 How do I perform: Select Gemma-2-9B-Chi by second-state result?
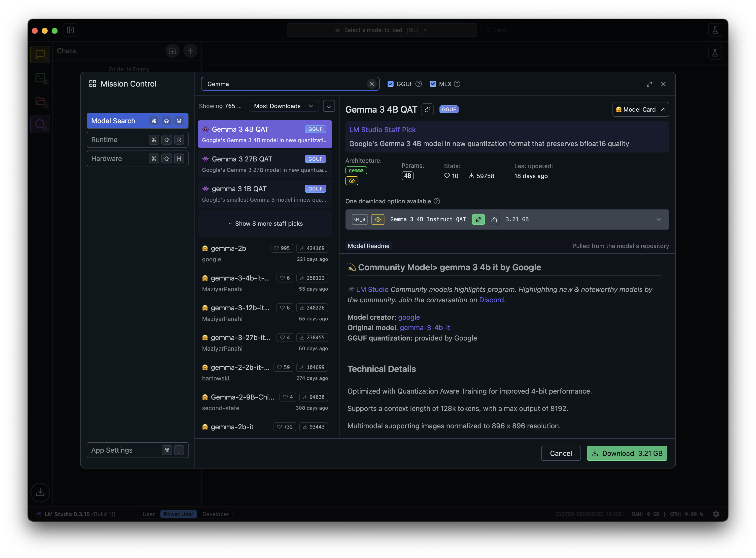tap(265, 402)
